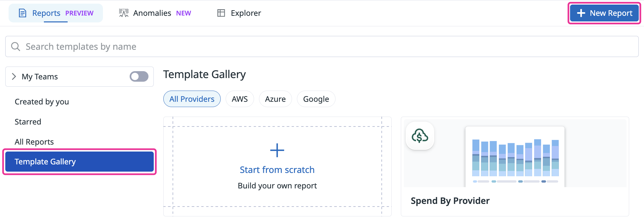The height and width of the screenshot is (224, 644).
Task: Filter templates by AWS
Action: pyautogui.click(x=240, y=99)
